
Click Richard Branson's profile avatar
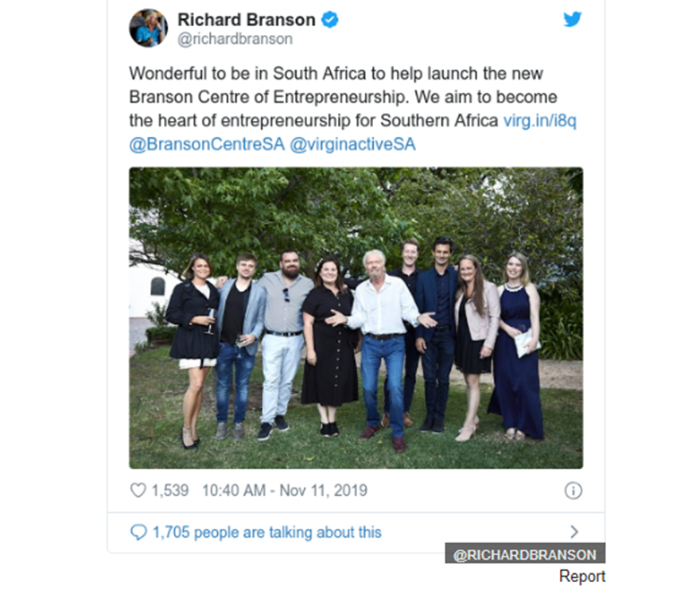pyautogui.click(x=148, y=28)
